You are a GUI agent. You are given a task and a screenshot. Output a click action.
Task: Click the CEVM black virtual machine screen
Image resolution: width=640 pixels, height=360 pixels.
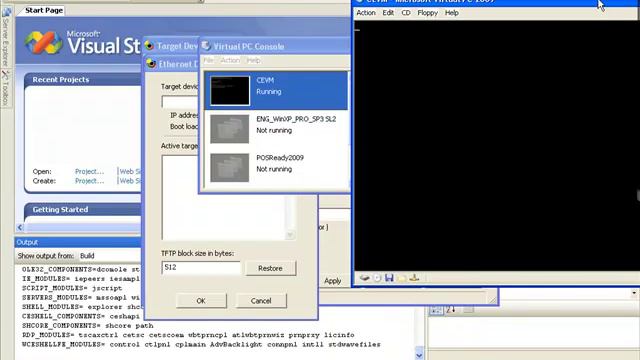click(496, 145)
